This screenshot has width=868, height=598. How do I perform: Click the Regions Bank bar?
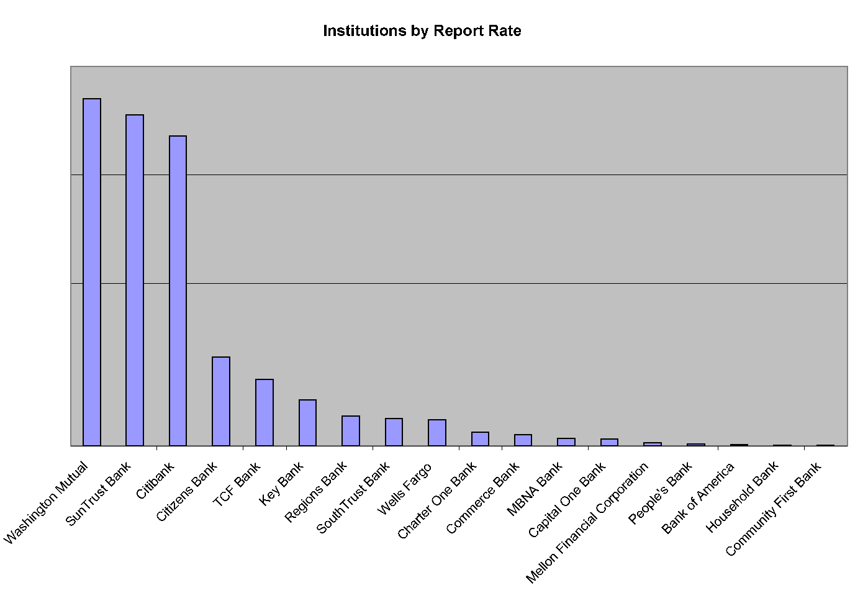click(x=351, y=430)
